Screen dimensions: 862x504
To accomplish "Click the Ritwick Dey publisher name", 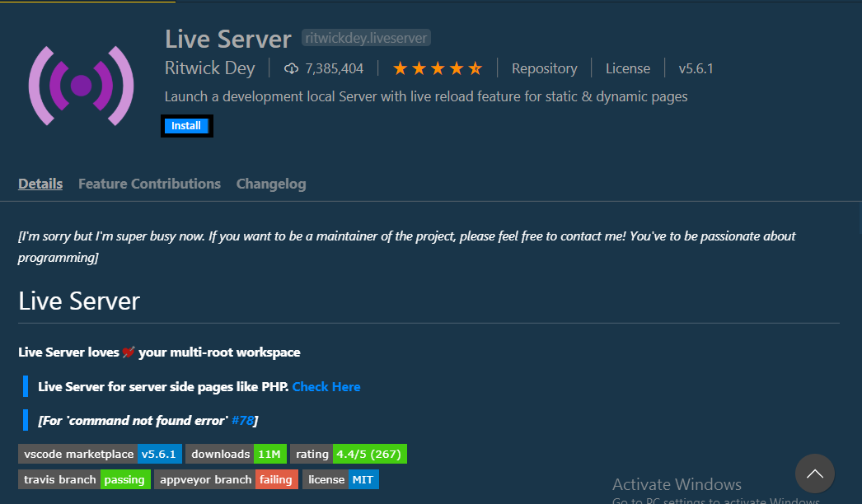I will coord(210,68).
